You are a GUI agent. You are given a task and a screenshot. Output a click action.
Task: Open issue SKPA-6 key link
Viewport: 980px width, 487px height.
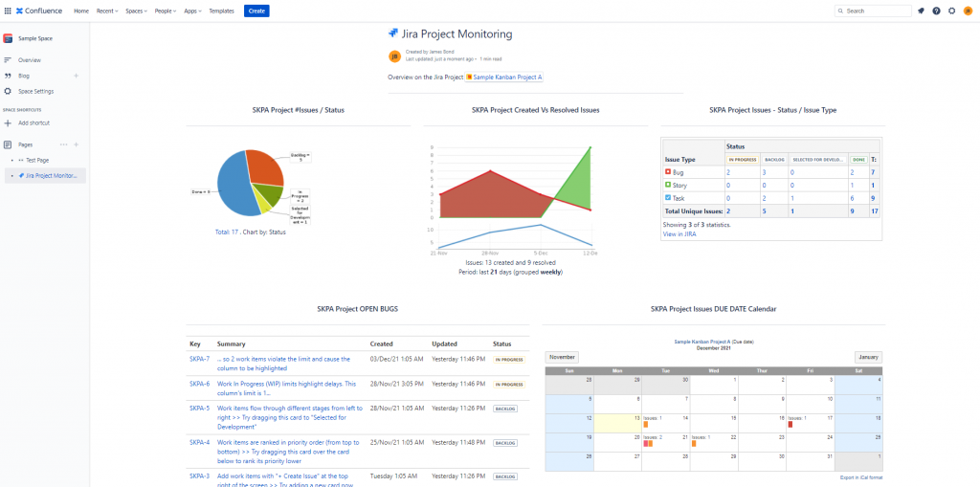pos(199,384)
